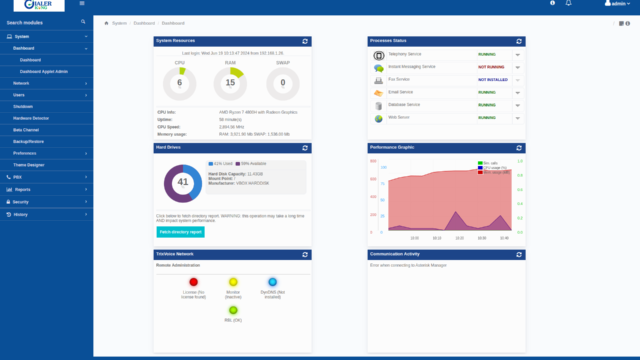Expand the Security sidebar menu

click(47, 202)
